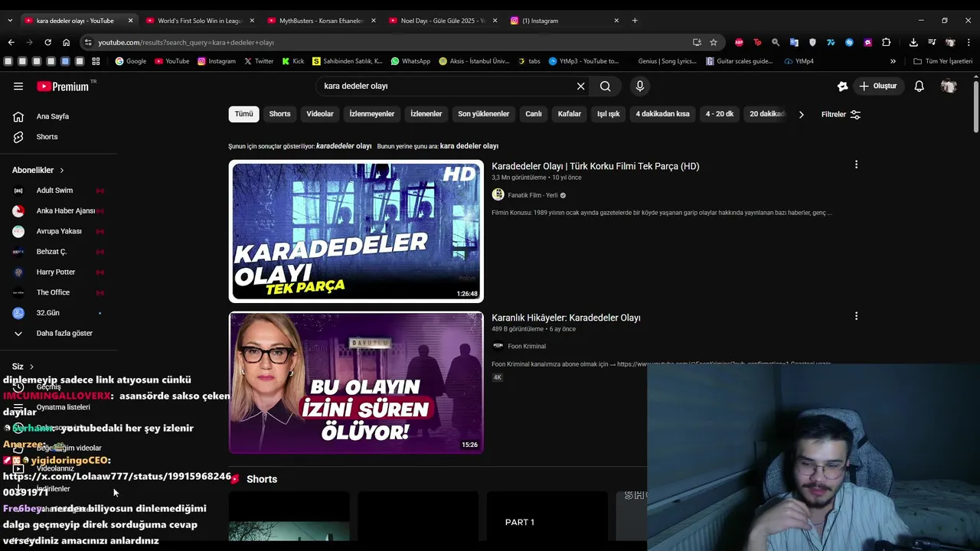Open the Chrome extensions puzzle icon

click(886, 42)
